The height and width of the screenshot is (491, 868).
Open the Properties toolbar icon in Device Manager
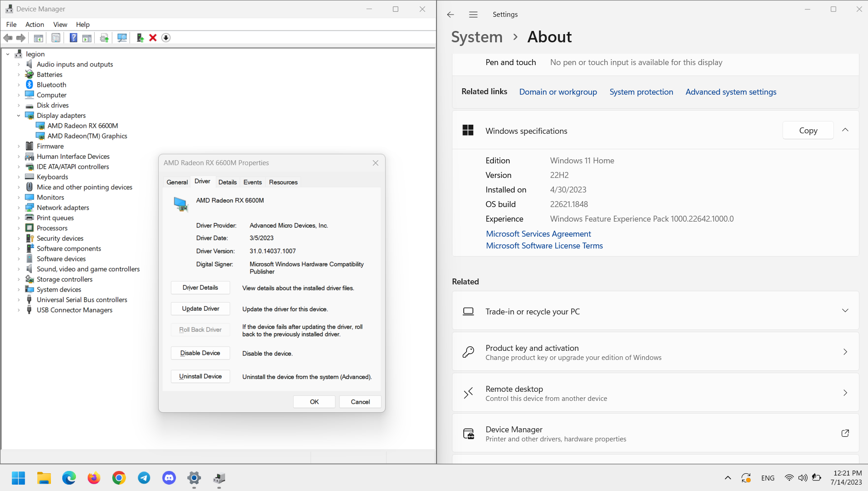point(55,38)
